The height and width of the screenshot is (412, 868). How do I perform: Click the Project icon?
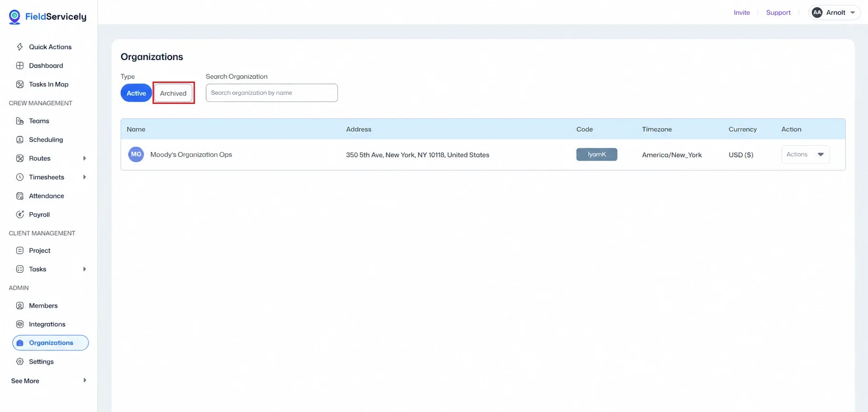(x=20, y=250)
